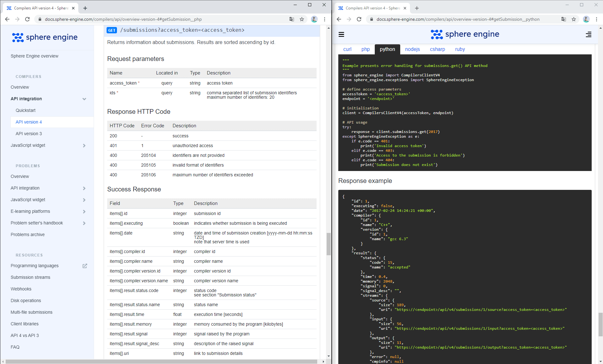Go to Quickstart in sidebar

point(25,110)
